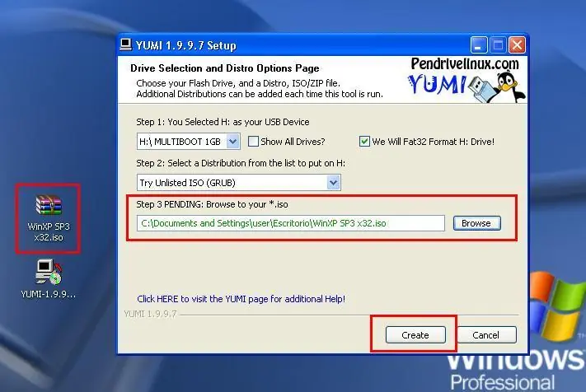Click the Step 1 USB Device label
This screenshot has height=392, width=586.
(223, 122)
